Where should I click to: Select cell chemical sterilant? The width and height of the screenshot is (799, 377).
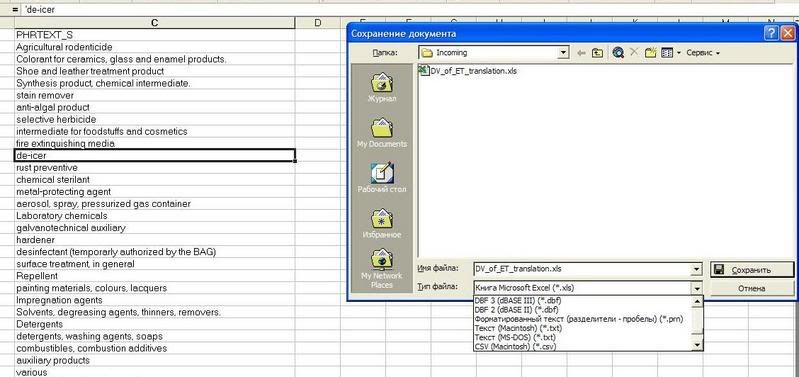[154, 180]
